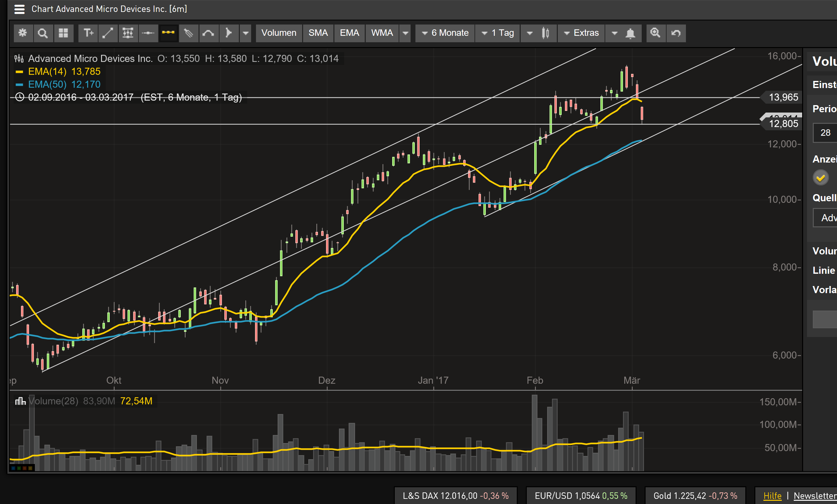Select the highlighted horizontal line tool
The image size is (837, 504).
[168, 33]
